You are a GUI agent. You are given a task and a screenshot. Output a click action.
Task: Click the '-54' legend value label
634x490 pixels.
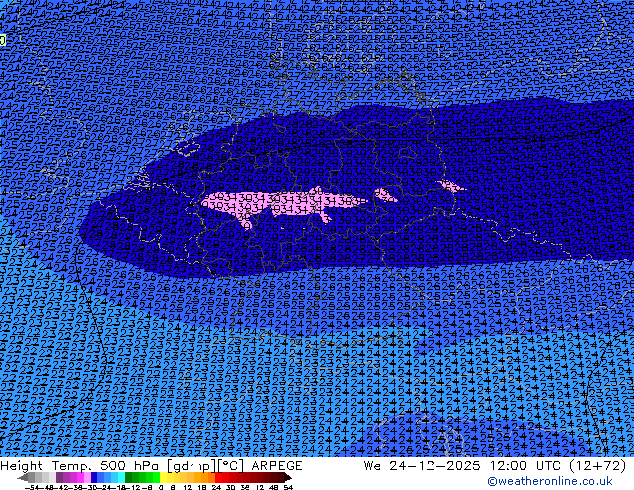(32, 487)
